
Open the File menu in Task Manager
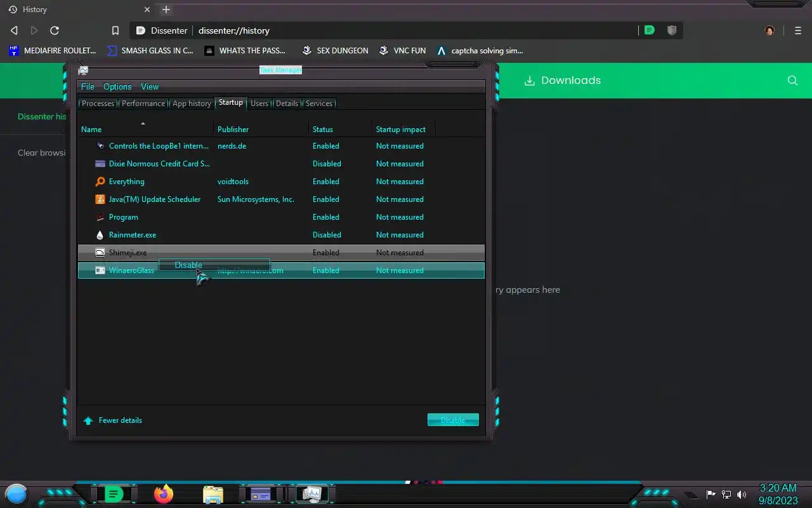(88, 86)
